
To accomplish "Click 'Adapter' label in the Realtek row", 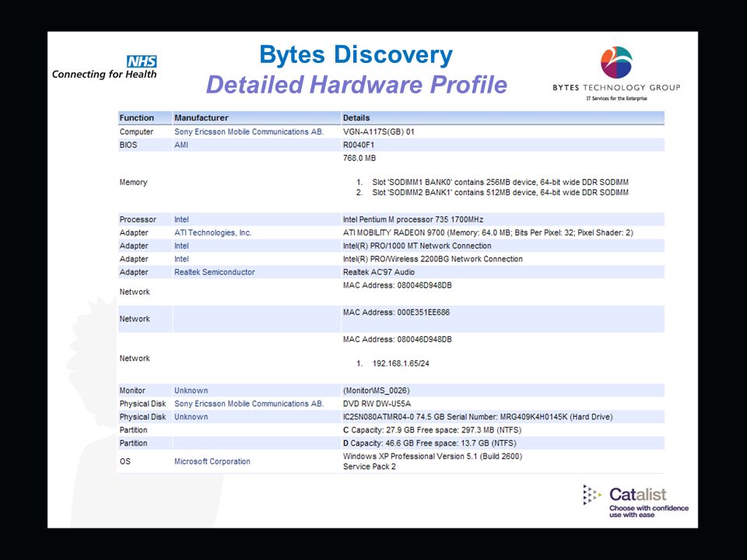I will [134, 272].
